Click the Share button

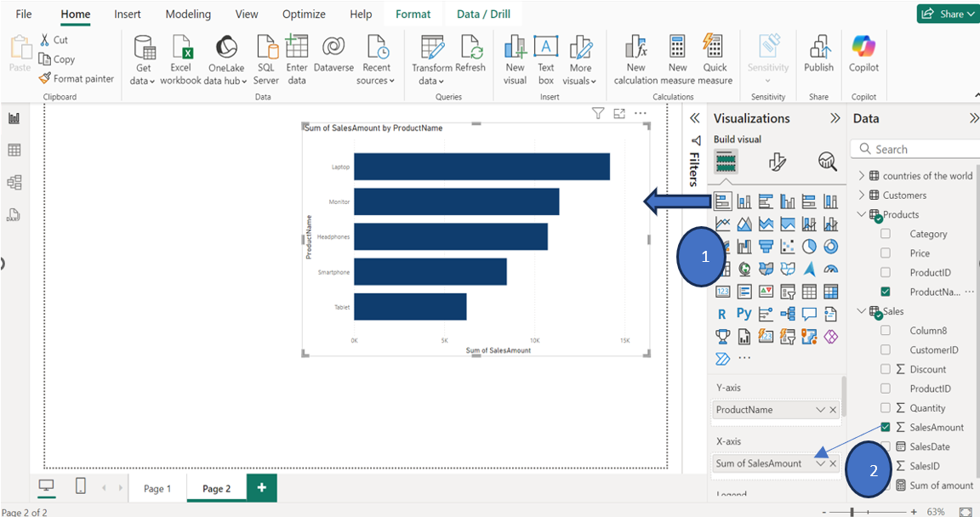pyautogui.click(x=947, y=14)
